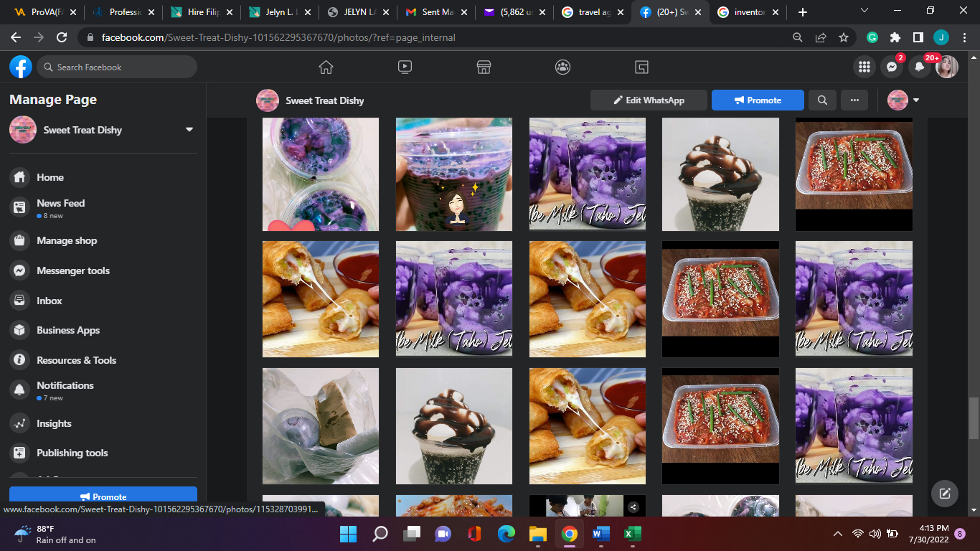Open the more options ellipsis menu
Screen dimensions: 980x551
[854, 100]
